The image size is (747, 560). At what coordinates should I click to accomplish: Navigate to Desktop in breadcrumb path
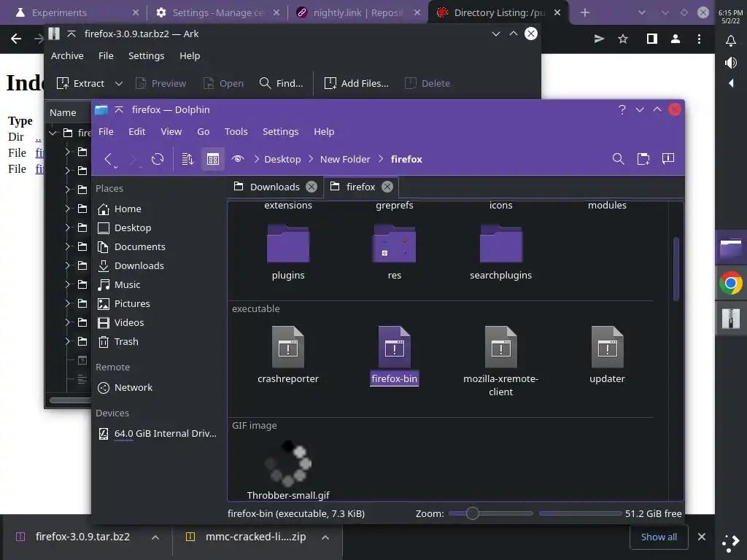point(282,159)
